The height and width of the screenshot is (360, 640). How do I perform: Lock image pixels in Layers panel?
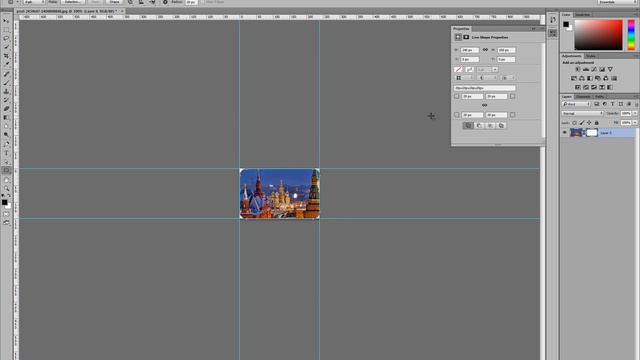point(582,123)
